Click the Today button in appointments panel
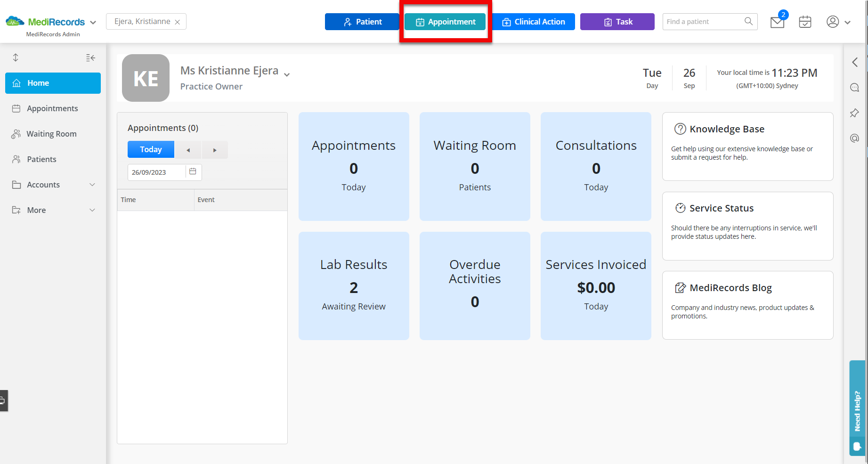Screen dimensions: 868x464 pyautogui.click(x=151, y=149)
